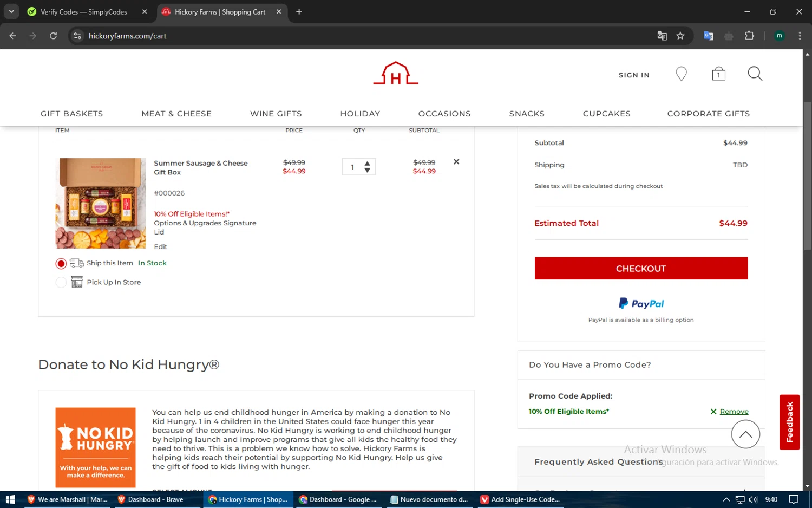This screenshot has width=812, height=508.
Task: Click the No Kid Hungry logo image
Action: [95, 448]
